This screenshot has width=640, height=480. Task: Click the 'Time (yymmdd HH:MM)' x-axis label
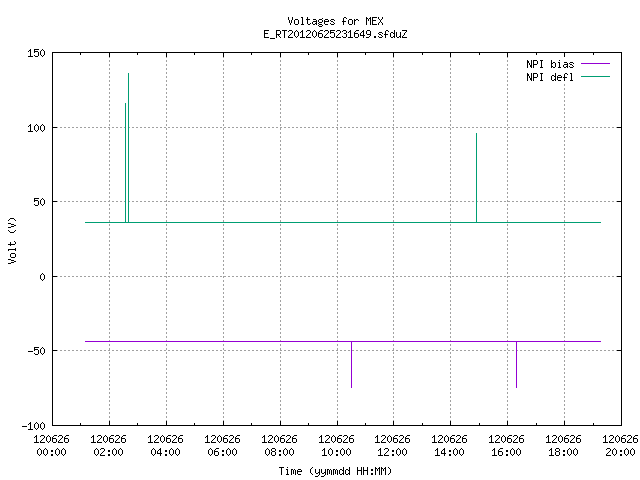(335, 471)
